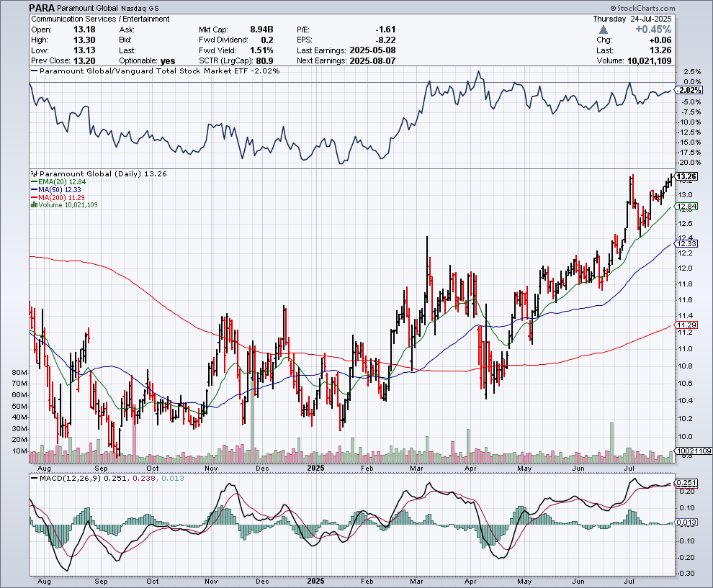Click the blue MA(50) 12.33 legend entry
Viewport: 713px width, 588px height.
(x=56, y=189)
